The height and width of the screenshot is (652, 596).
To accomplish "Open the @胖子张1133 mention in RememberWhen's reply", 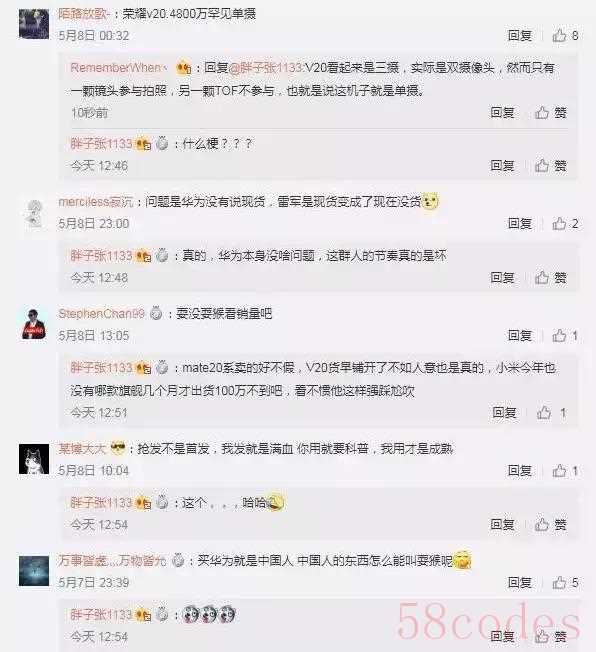I will pyautogui.click(x=266, y=68).
